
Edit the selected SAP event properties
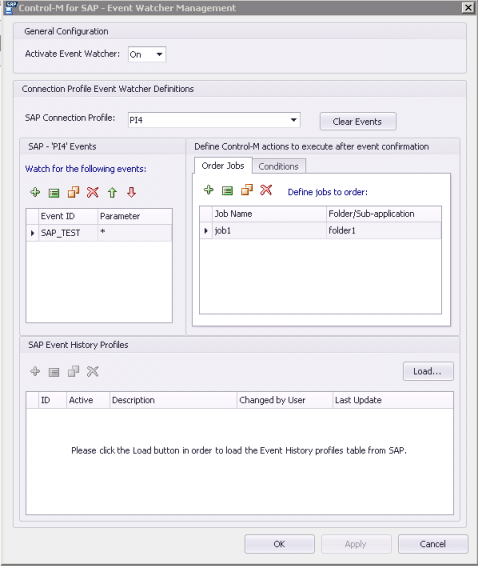pyautogui.click(x=54, y=193)
